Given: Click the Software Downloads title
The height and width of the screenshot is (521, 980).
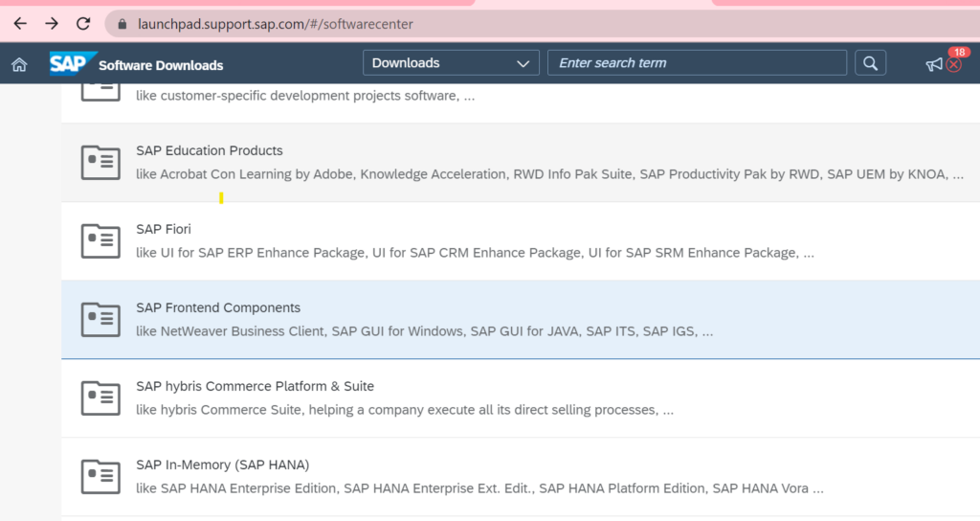Looking at the screenshot, I should [161, 65].
